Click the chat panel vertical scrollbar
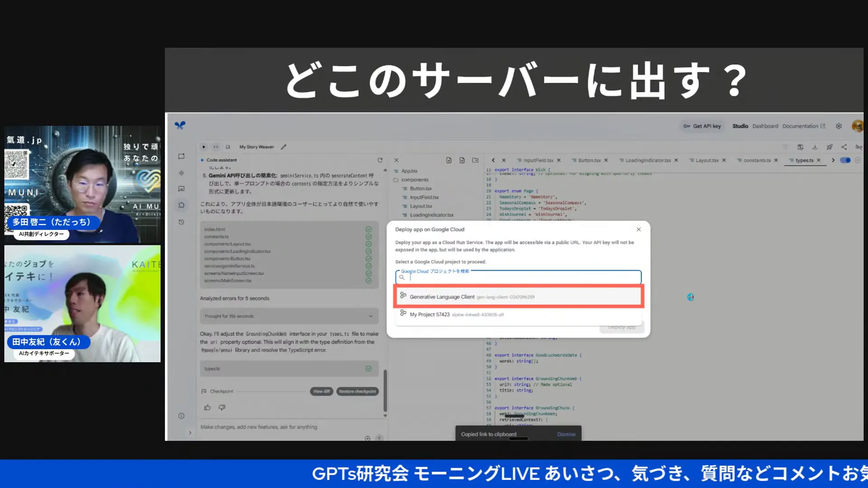Screen dimensions: 868x488 point(385,391)
